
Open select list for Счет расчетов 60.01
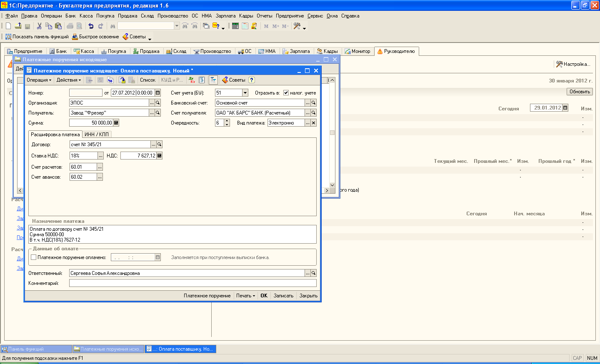pyautogui.click(x=100, y=167)
